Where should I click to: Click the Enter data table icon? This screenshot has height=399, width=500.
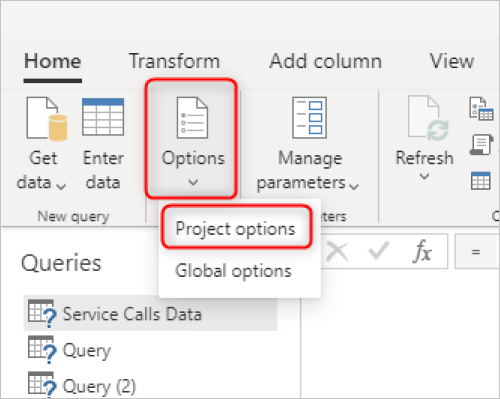pos(103,117)
